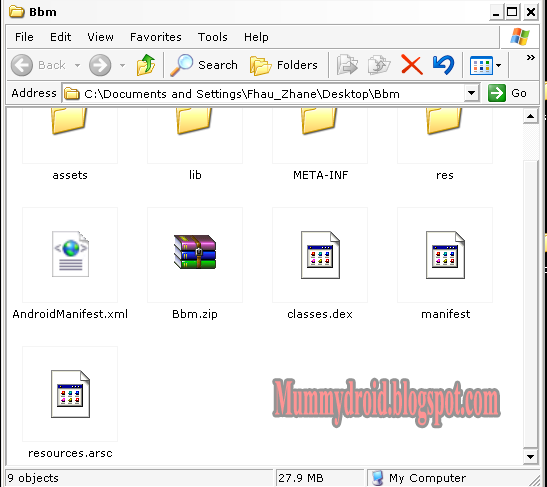The image size is (547, 487).
Task: Click the blue Undo arrow icon
Action: (x=443, y=65)
